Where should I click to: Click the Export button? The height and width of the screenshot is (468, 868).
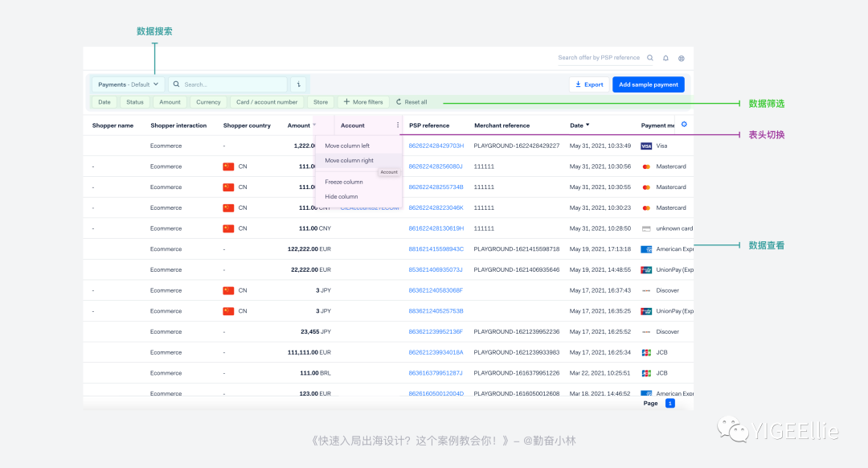click(589, 84)
